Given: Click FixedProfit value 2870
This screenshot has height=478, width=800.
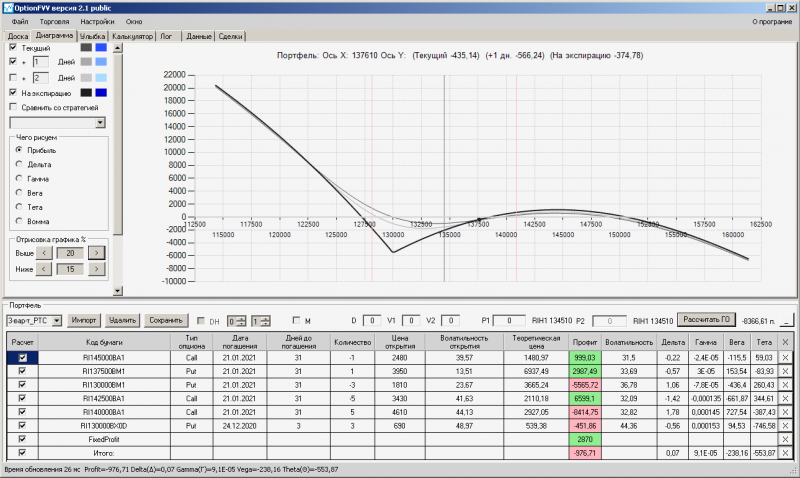Looking at the screenshot, I should (585, 439).
